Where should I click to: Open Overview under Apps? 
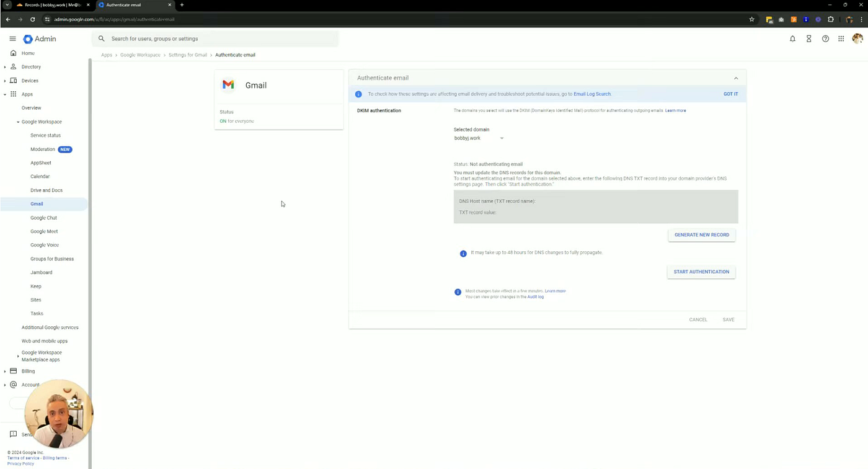point(32,108)
